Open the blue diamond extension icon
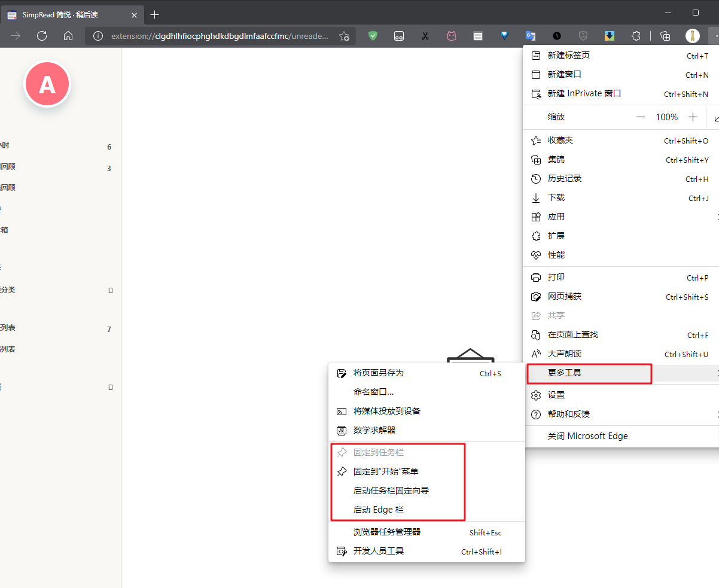The width and height of the screenshot is (719, 588). coord(504,36)
